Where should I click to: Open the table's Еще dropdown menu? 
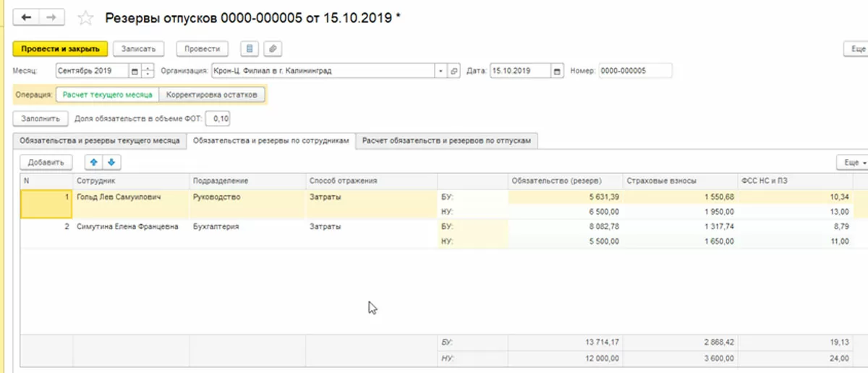(x=851, y=162)
